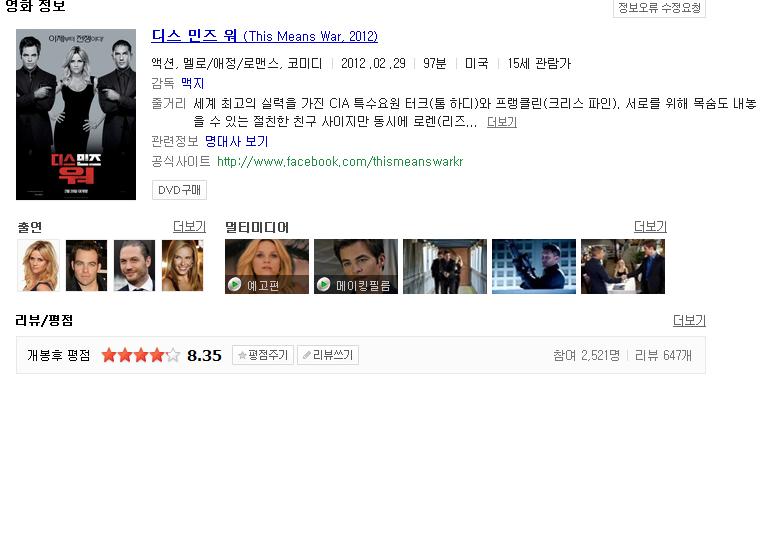View the gun scene still image
Viewport: 772px width, 544px height.
[x=534, y=266]
